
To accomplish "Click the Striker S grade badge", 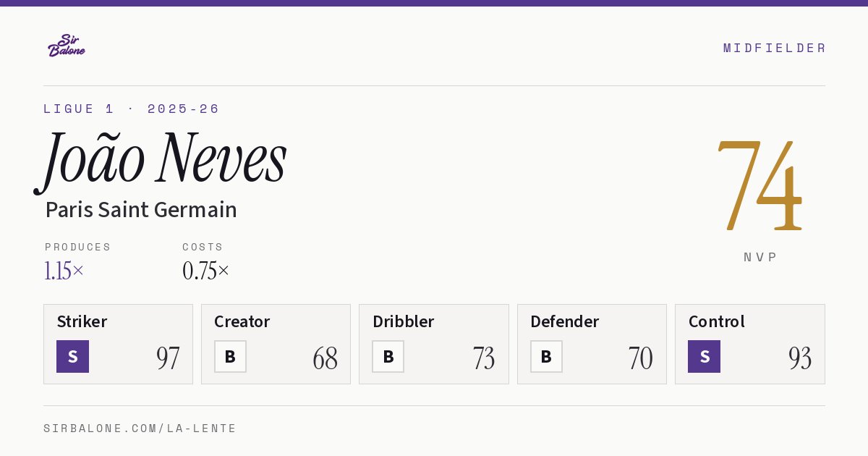I will 72,357.
